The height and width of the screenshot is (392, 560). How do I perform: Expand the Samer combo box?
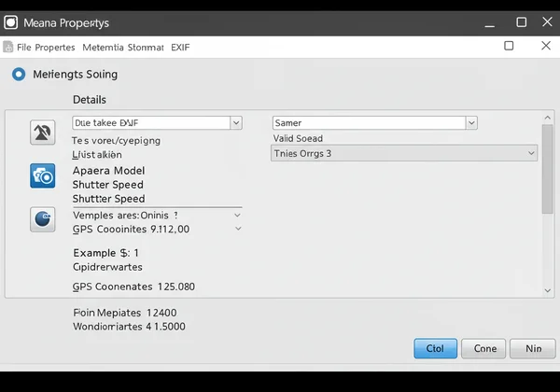(470, 122)
